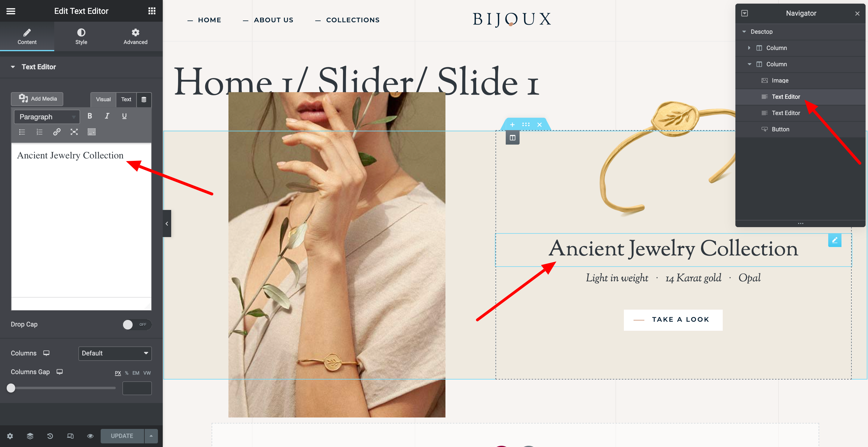Open the hamburger menu in Elementor panel
Viewport: 868px width, 447px height.
(x=11, y=11)
